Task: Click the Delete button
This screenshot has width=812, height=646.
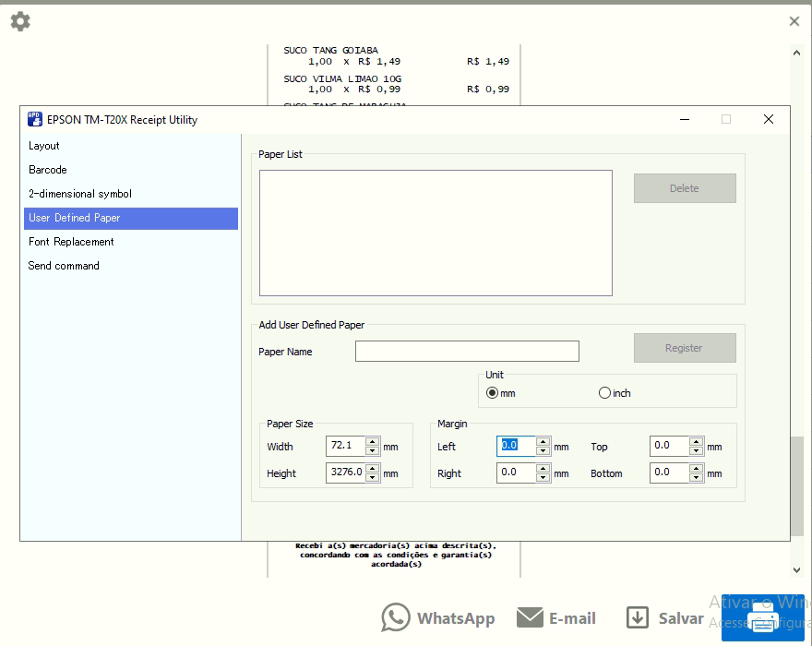Action: [x=684, y=188]
